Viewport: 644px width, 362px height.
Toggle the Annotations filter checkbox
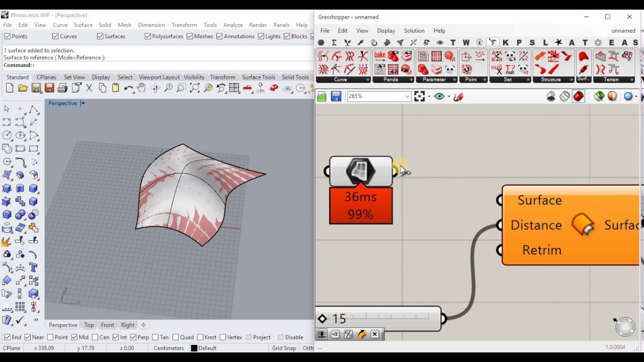(219, 36)
